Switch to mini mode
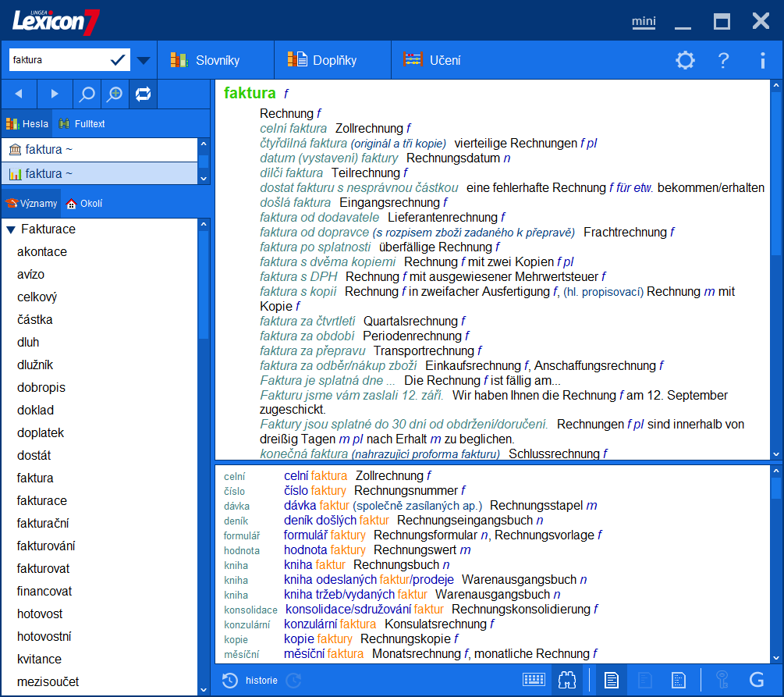Image resolution: width=784 pixels, height=697 pixels. point(644,22)
